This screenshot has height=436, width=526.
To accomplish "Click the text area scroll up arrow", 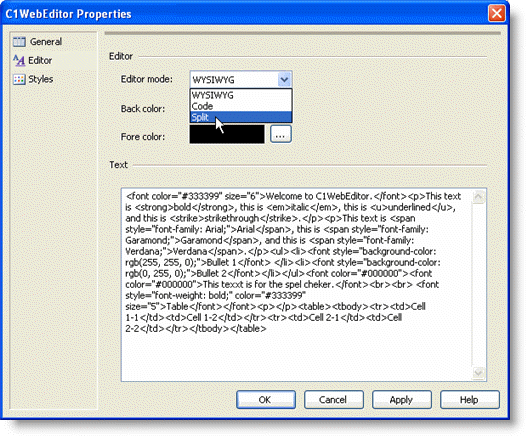I will pos(478,197).
